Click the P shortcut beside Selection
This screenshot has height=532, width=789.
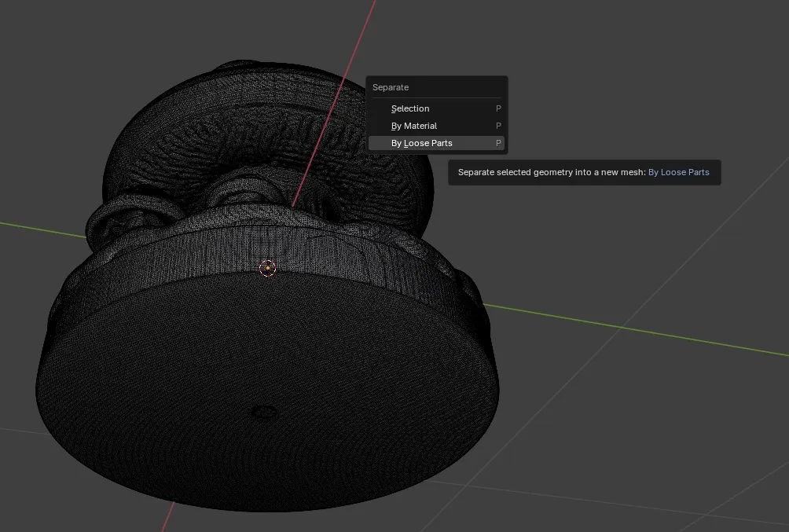(x=497, y=108)
